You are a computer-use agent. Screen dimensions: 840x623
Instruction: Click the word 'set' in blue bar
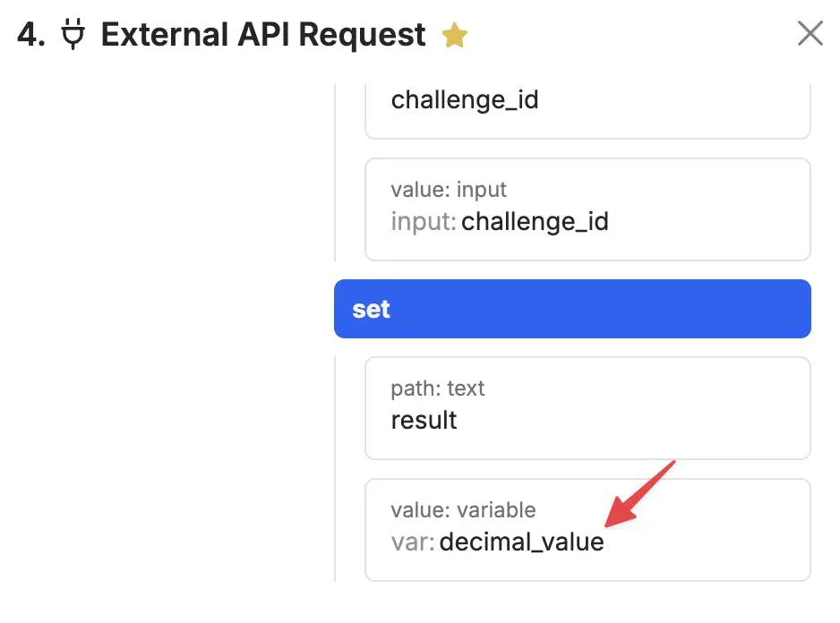(x=371, y=310)
